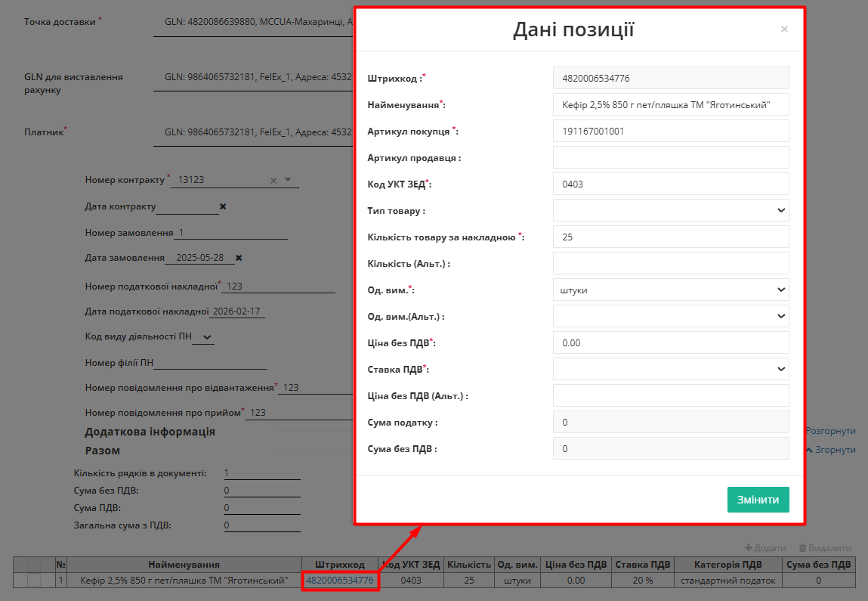This screenshot has height=601, width=868.
Task: Edit the Номер податкової накладної field
Action: tap(279, 287)
